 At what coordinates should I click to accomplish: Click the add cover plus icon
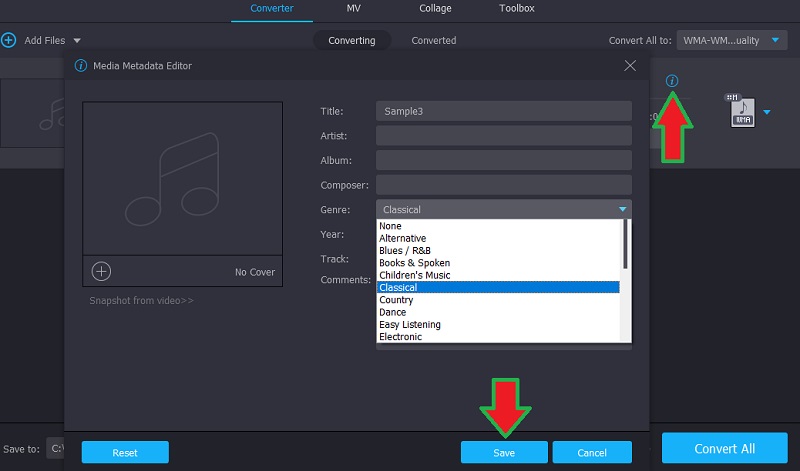point(101,271)
